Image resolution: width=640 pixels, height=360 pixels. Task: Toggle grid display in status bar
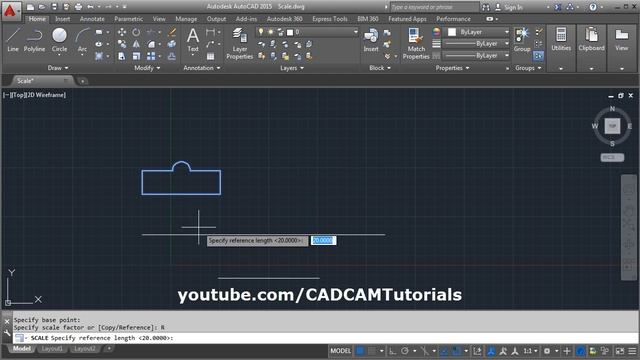click(x=360, y=351)
